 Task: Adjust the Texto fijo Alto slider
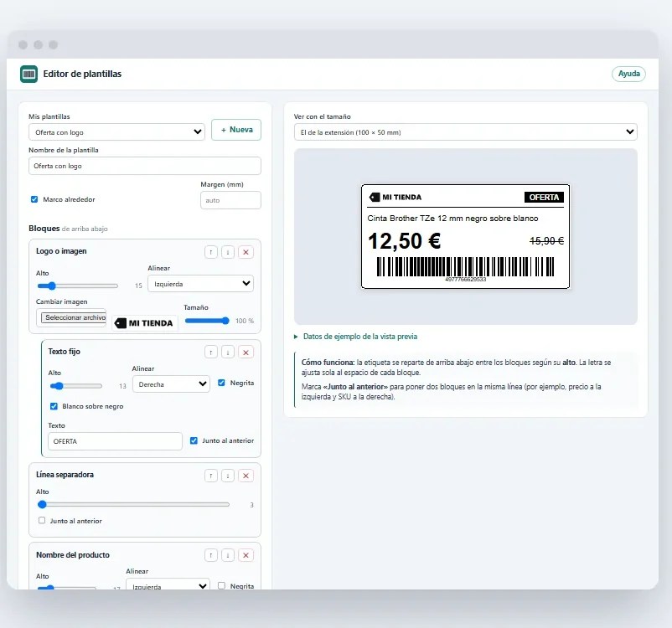coord(76,386)
